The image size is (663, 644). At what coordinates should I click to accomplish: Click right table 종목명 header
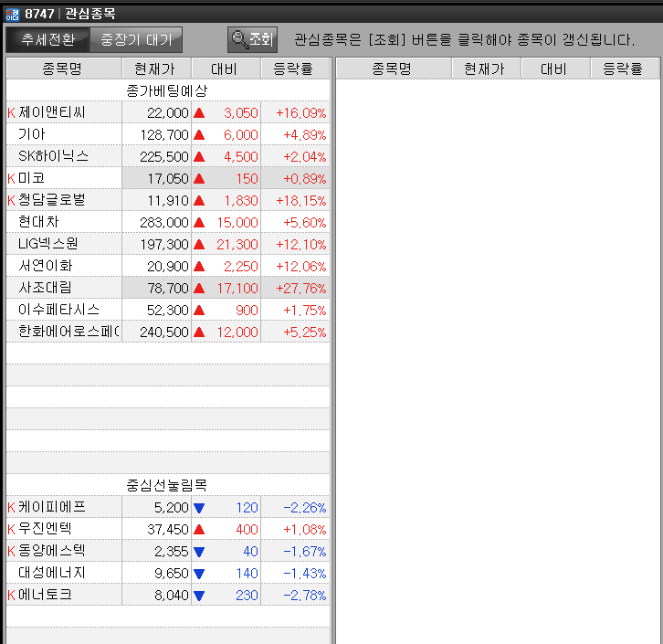pos(394,69)
